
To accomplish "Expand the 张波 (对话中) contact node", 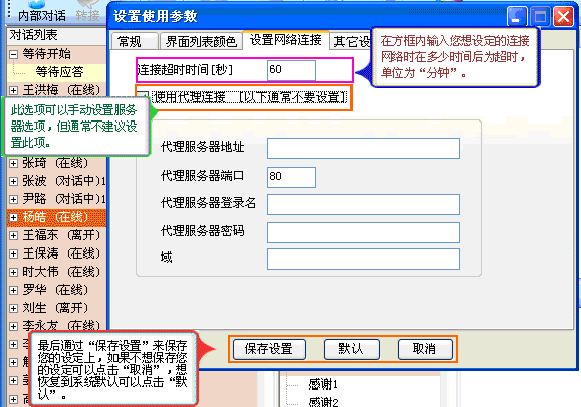I will click(13, 181).
